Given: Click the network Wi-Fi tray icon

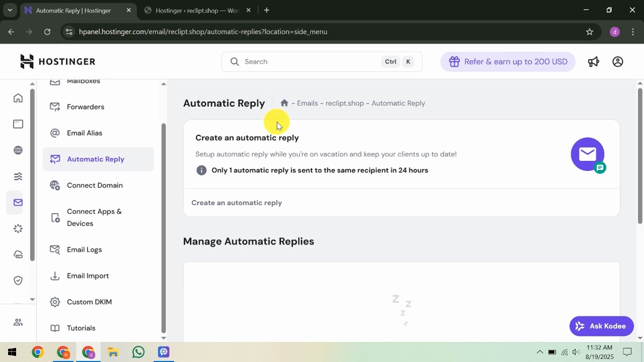Looking at the screenshot, I should [x=564, y=352].
